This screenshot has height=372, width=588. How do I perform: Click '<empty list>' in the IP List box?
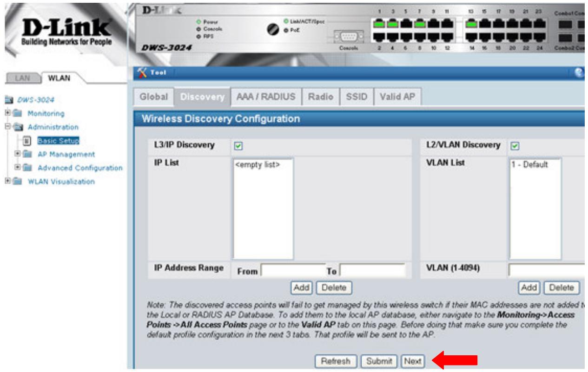[258, 164]
